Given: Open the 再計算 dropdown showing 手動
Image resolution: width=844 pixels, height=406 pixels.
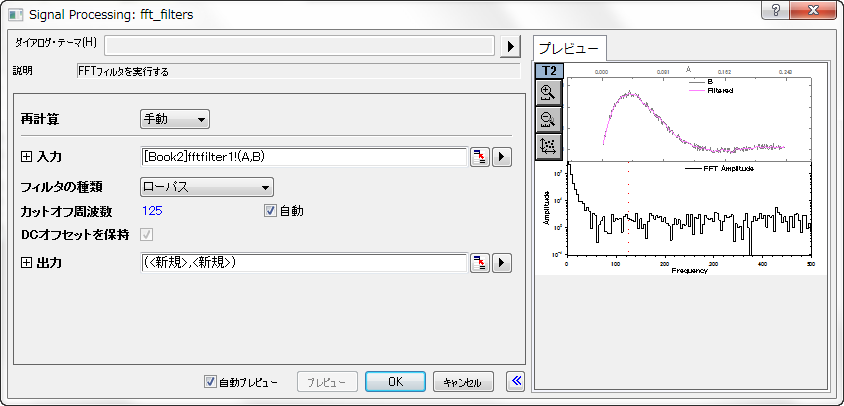Looking at the screenshot, I should [x=174, y=119].
